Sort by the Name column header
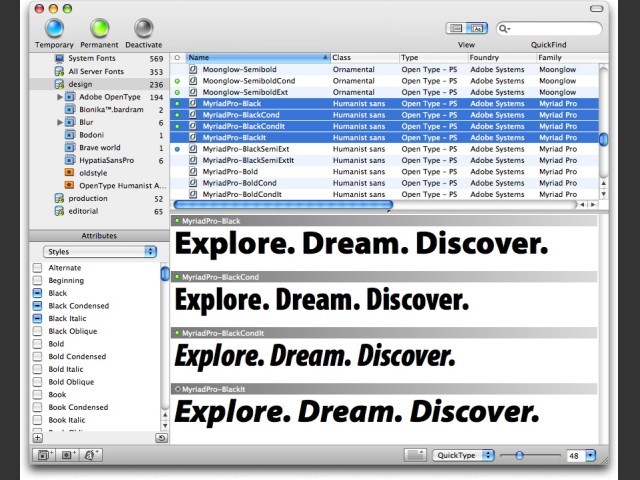Viewport: 640px width, 480px height. point(258,58)
